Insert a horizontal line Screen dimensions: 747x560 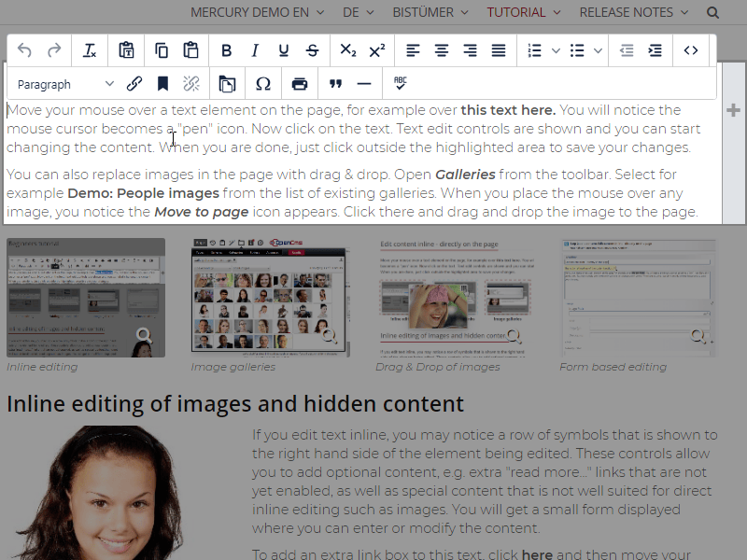(364, 83)
